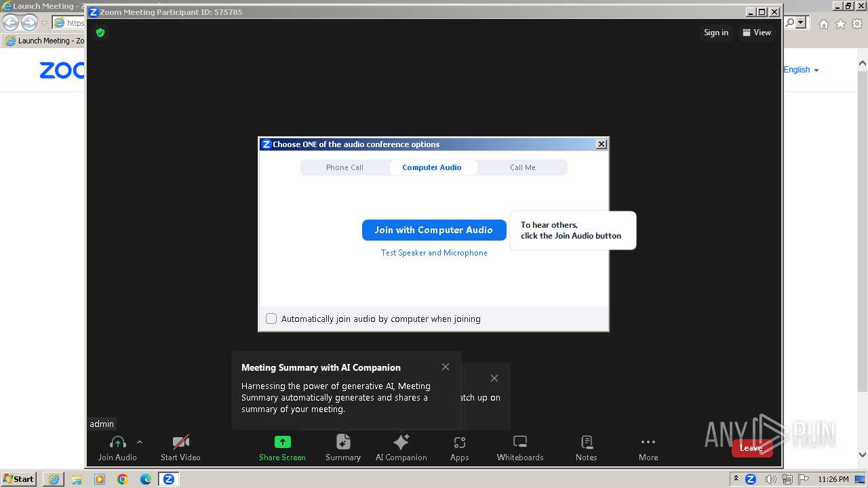868x488 pixels.
Task: Select Zoom app in the taskbar
Action: click(169, 479)
